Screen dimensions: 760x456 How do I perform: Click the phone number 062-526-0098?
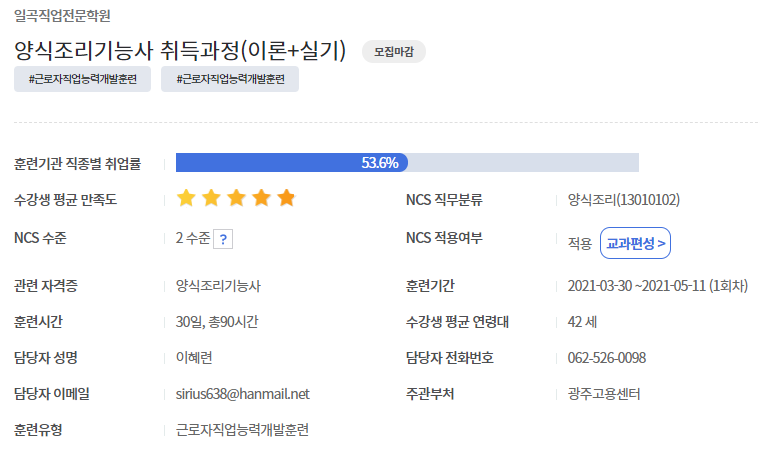click(x=607, y=358)
